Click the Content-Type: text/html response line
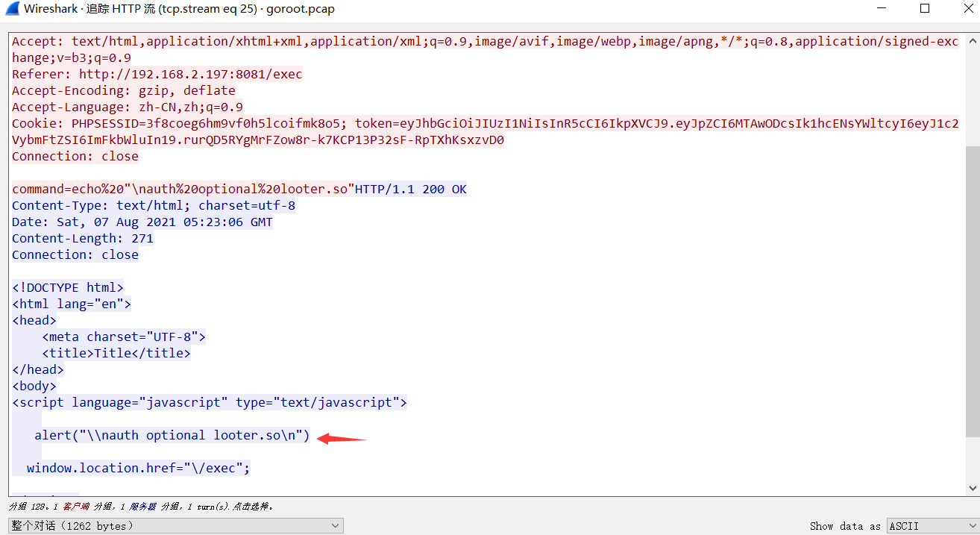Screen dimensions: 980x535 click(x=154, y=205)
